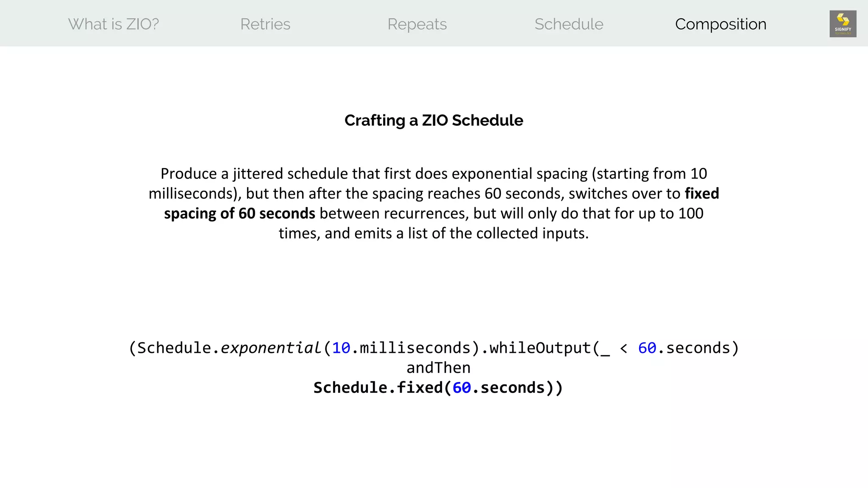
Task: Select the Composition section tab
Action: point(721,24)
